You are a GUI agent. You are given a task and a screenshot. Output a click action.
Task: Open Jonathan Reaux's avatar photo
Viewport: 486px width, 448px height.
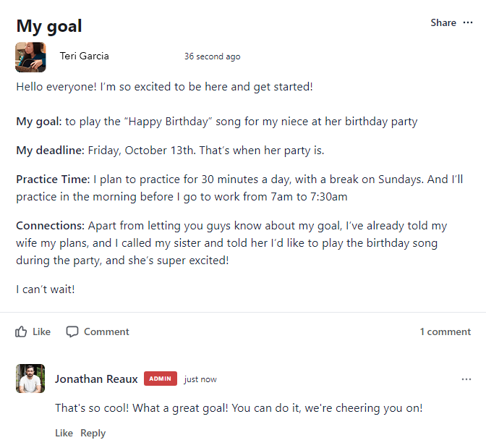click(30, 379)
